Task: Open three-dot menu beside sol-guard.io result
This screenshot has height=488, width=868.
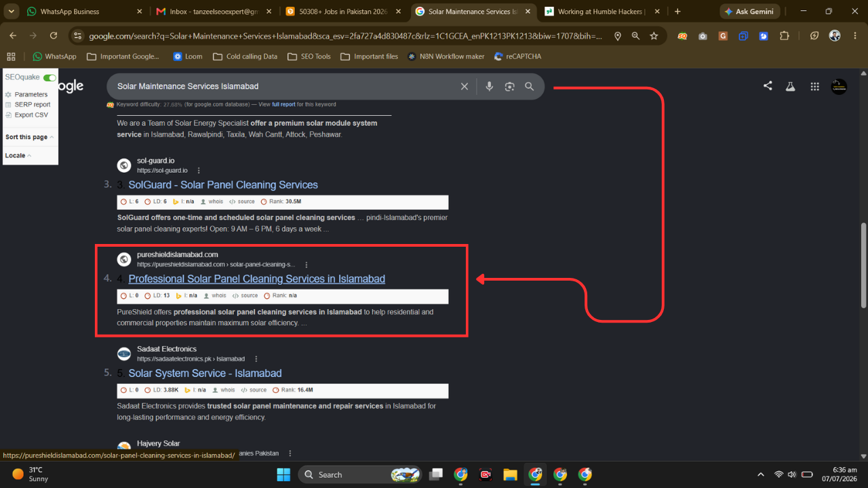Action: point(199,170)
